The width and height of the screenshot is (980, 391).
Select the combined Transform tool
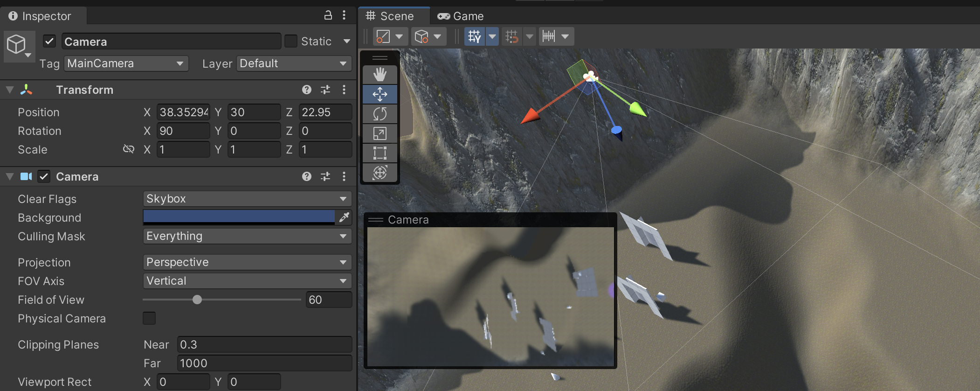pos(380,173)
